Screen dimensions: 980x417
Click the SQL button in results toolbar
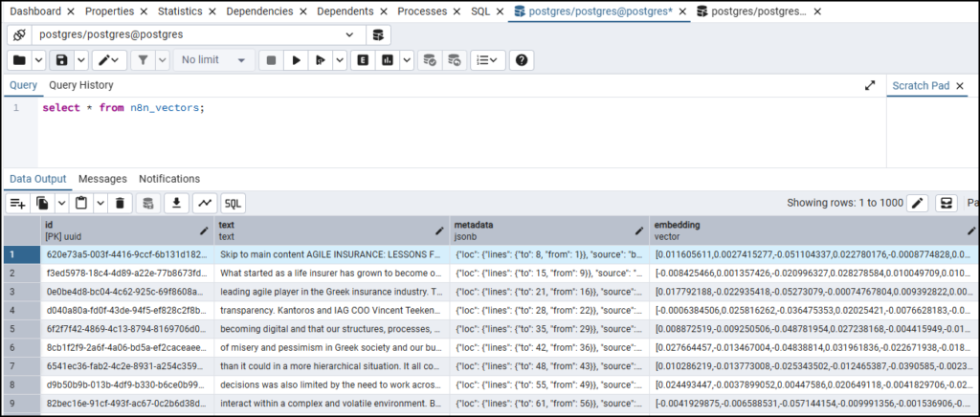tap(234, 203)
